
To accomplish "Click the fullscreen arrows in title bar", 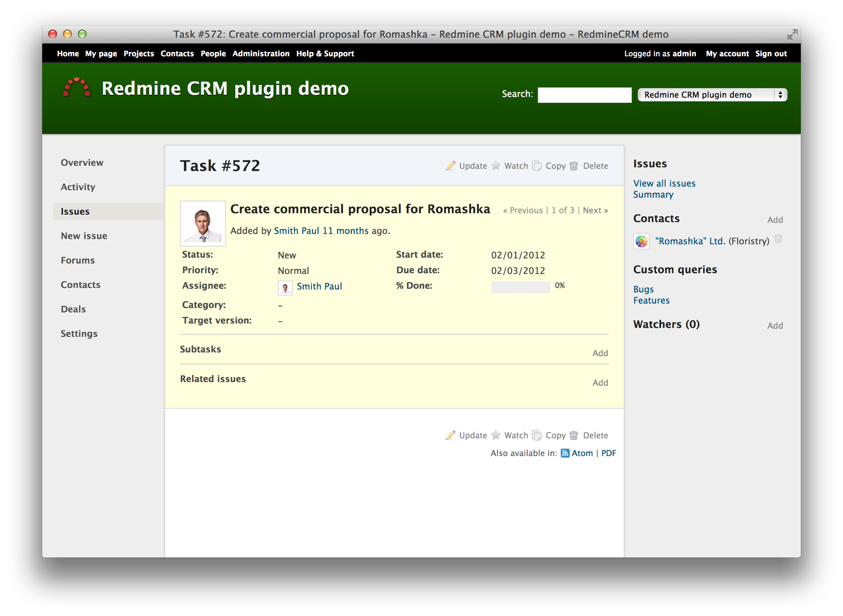I will pyautogui.click(x=792, y=35).
